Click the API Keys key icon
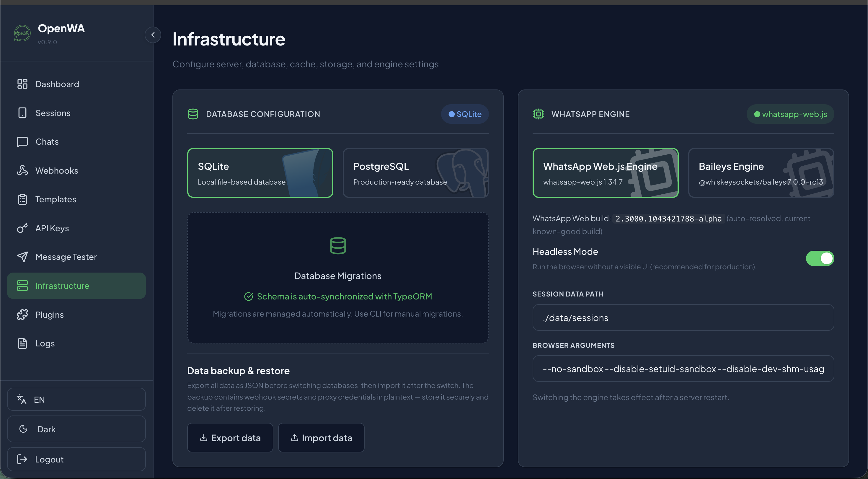The height and width of the screenshot is (479, 868). coord(22,228)
